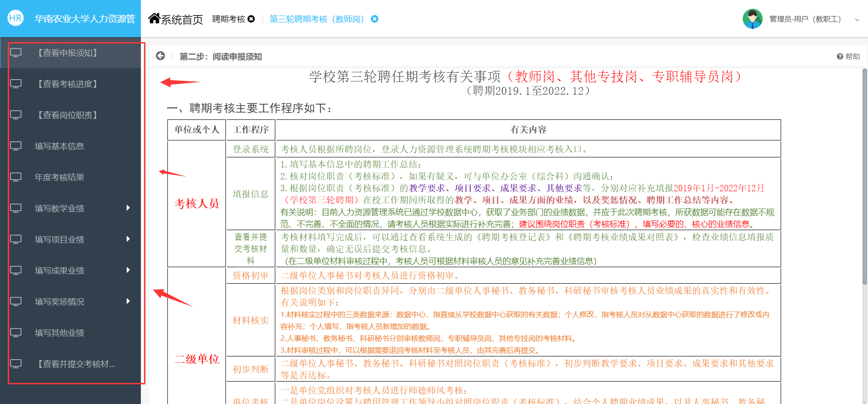Click monitor icon beside 查看并提交考核材料
Screen dimensions: 868x404
16,364
